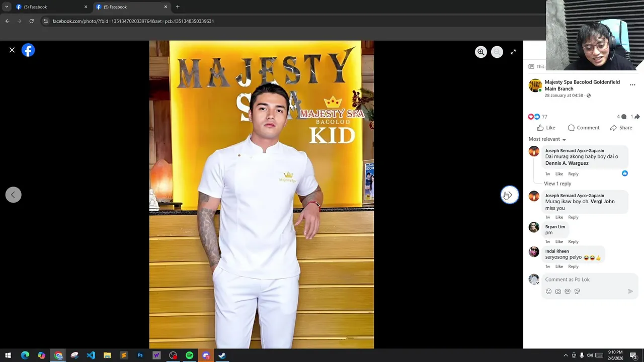Image resolution: width=644 pixels, height=362 pixels.
Task: Close the active Facebook tab
Action: (166, 7)
